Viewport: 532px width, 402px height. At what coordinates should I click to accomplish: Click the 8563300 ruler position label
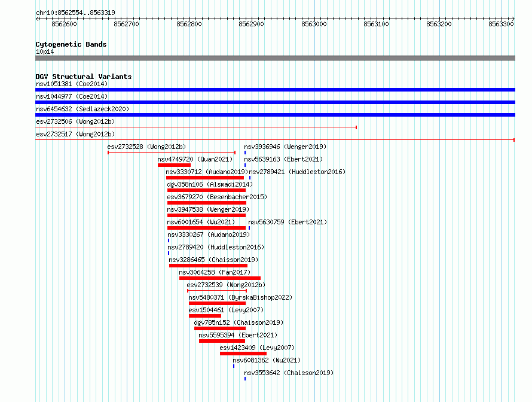(x=501, y=24)
